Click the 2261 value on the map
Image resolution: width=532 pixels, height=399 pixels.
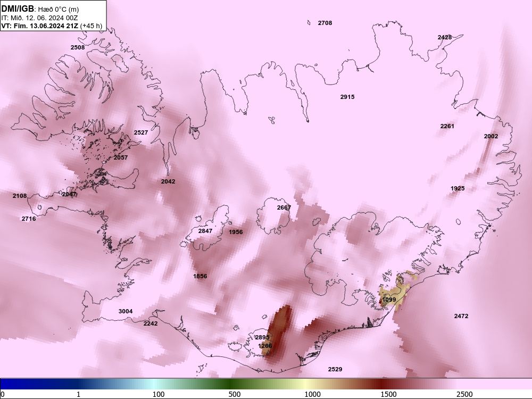click(447, 126)
